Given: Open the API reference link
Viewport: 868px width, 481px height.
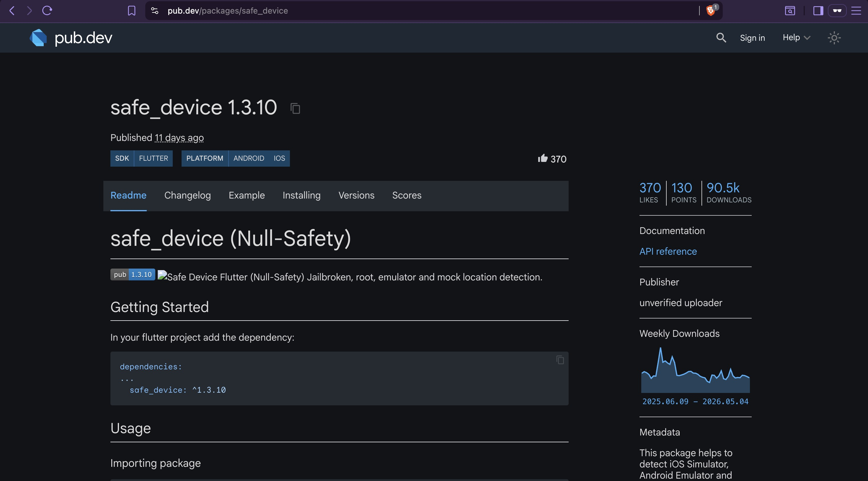Looking at the screenshot, I should [668, 251].
